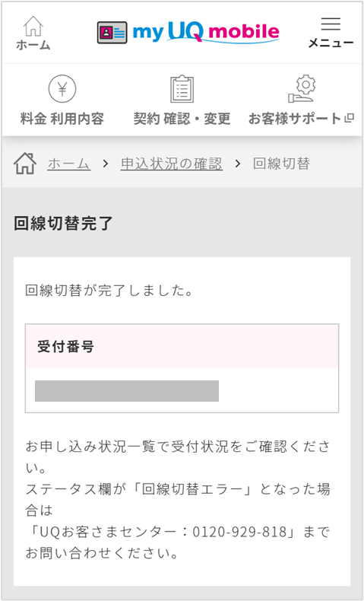Select the masked 受付番号 value bar
Viewport: 364px width, 601px height.
[127, 391]
